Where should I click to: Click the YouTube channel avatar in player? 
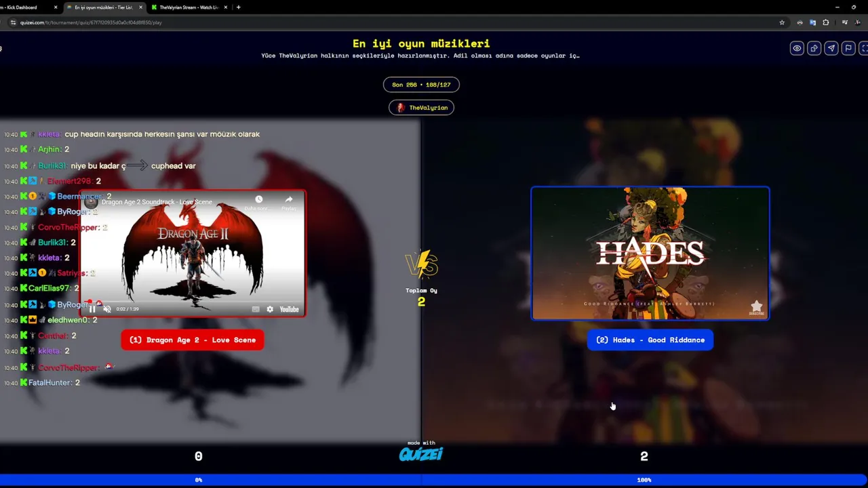coord(90,201)
